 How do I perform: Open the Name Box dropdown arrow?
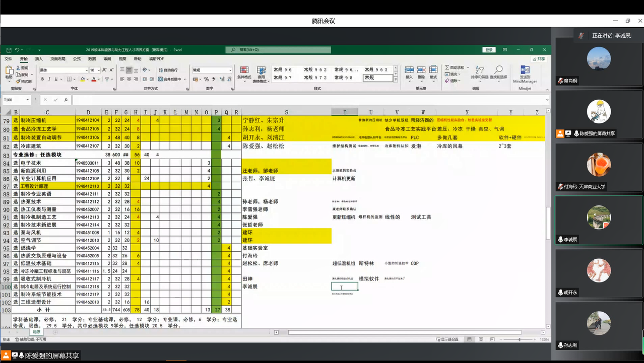[x=28, y=100]
